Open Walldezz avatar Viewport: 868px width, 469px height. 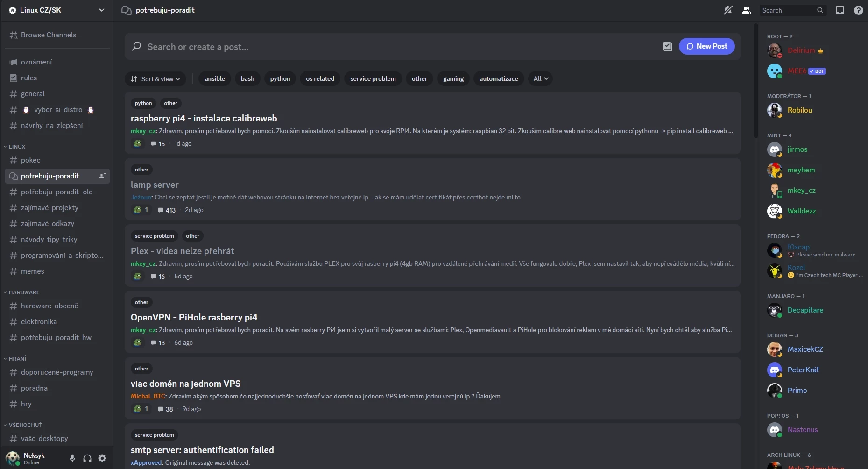(x=775, y=211)
